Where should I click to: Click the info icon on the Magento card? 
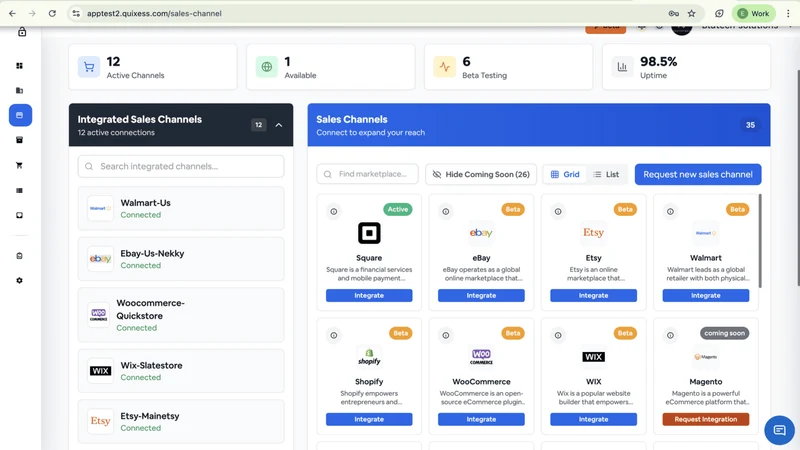[x=670, y=335]
